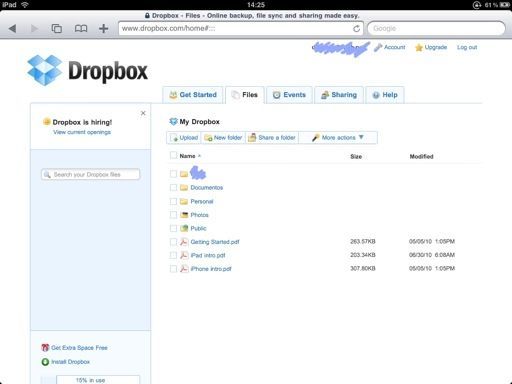Tap the Google search field

(436, 29)
